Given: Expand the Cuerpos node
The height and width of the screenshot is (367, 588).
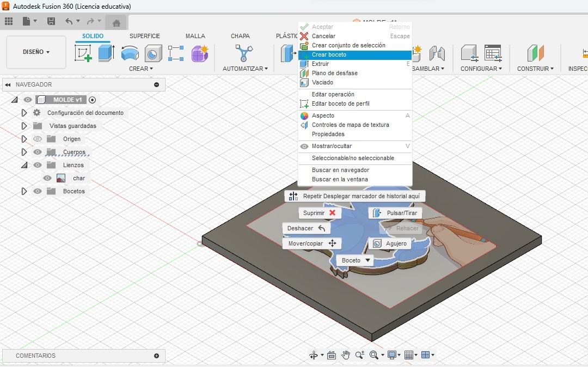Looking at the screenshot, I should click(24, 152).
